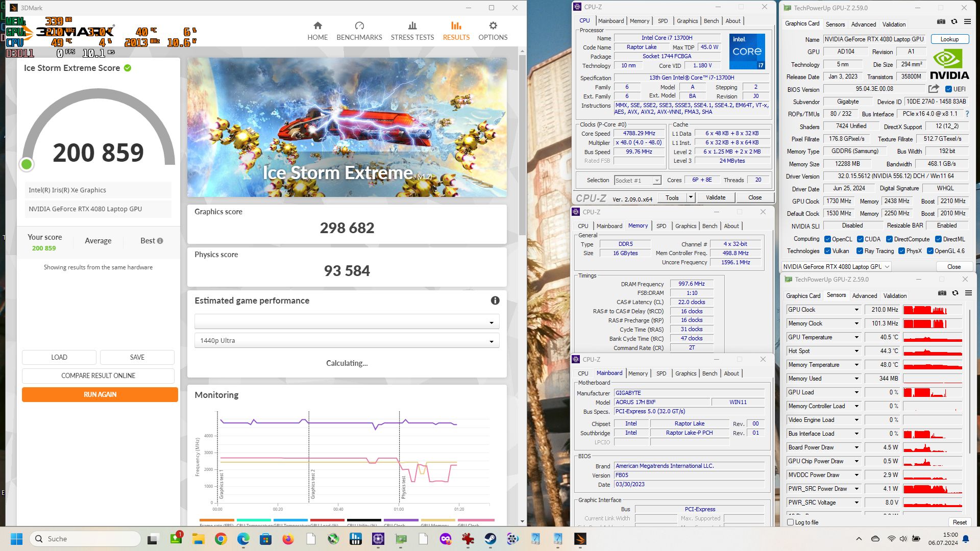Open the CPU-Z Tools dropdown arrow
The width and height of the screenshot is (980, 551).
click(690, 197)
